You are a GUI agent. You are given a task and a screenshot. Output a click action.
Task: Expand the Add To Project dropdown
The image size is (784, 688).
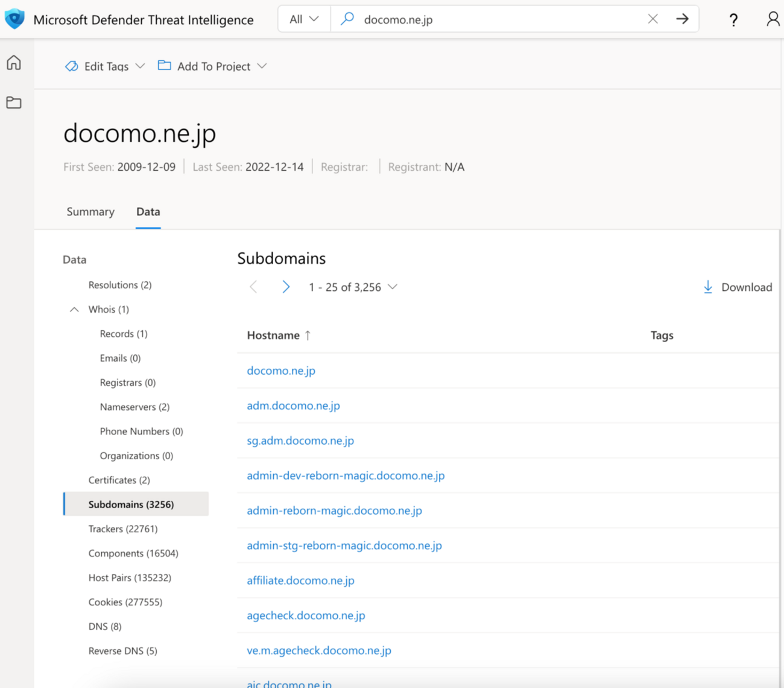click(x=212, y=66)
